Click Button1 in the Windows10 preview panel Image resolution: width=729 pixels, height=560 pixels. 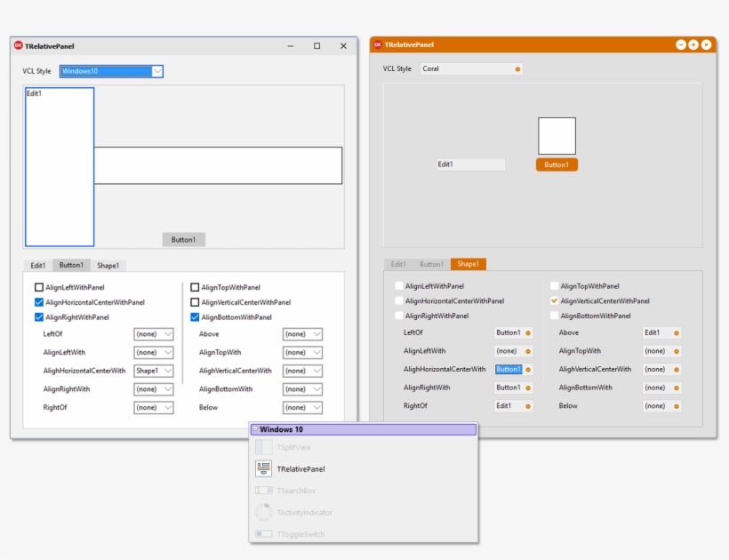[183, 238]
